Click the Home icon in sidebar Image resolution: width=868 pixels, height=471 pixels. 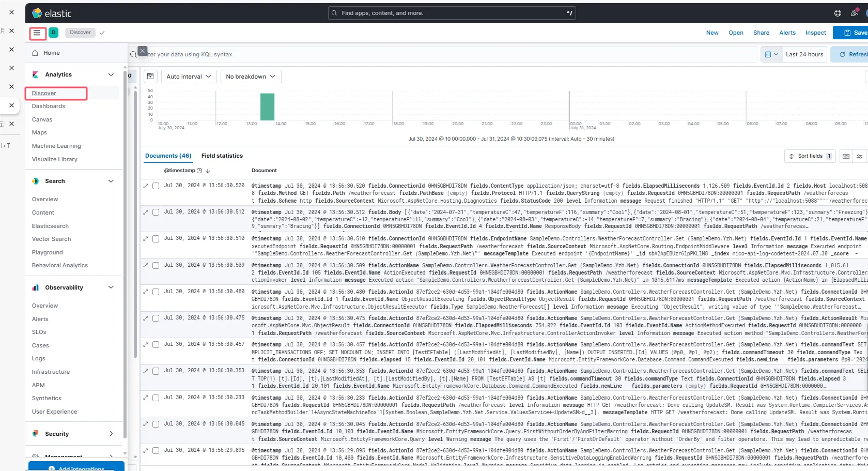[35, 53]
